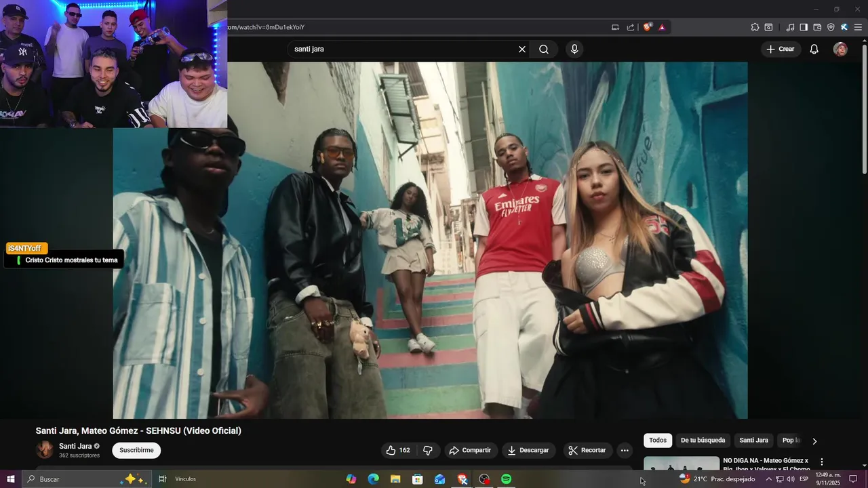Open the tab search icon in browser toolbar
This screenshot has width=868, height=488.
pos(768,27)
